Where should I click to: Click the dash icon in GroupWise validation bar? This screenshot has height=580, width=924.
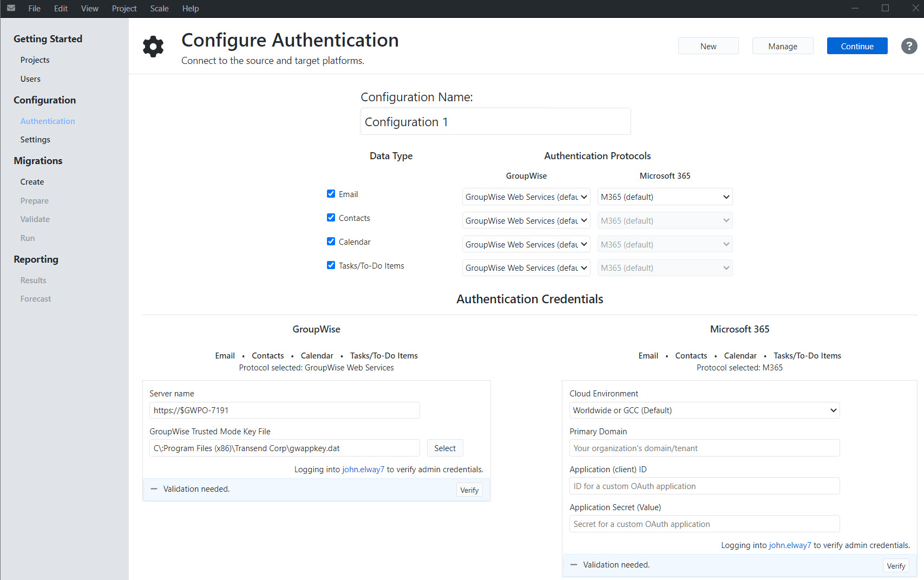pyautogui.click(x=154, y=489)
